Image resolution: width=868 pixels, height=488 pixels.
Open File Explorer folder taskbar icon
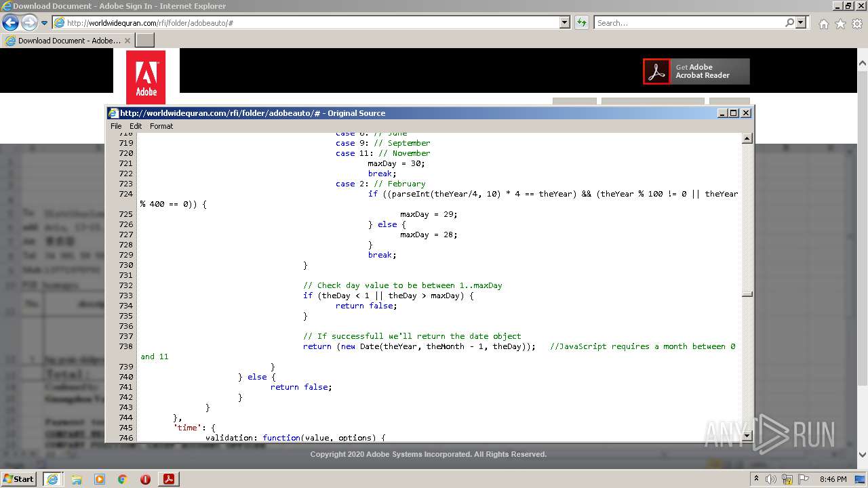coord(76,479)
